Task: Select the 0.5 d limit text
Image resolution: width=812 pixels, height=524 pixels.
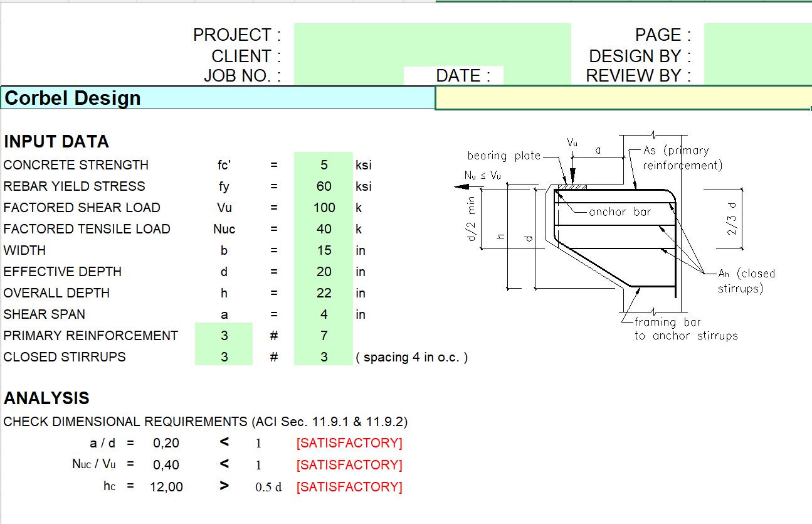Action: pos(268,487)
